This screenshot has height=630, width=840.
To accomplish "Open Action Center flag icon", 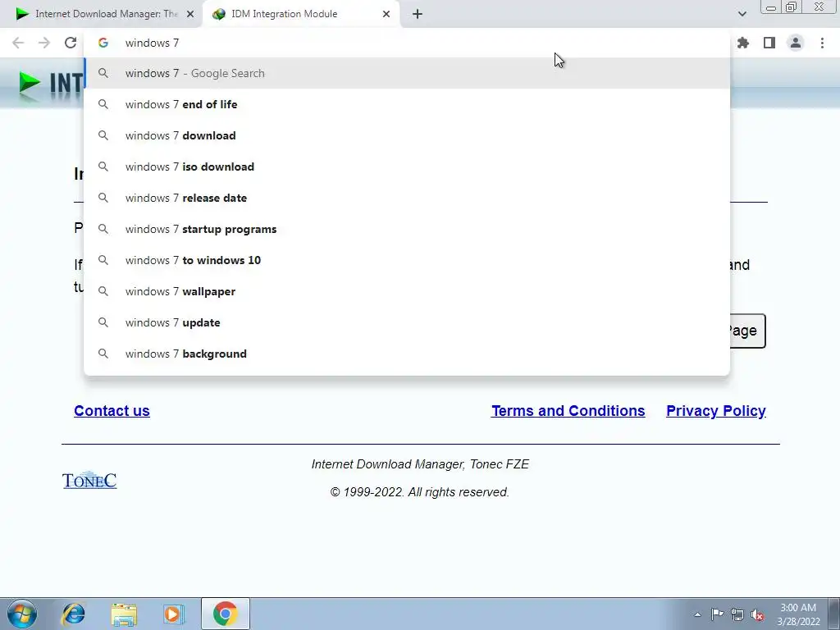I will tap(717, 614).
